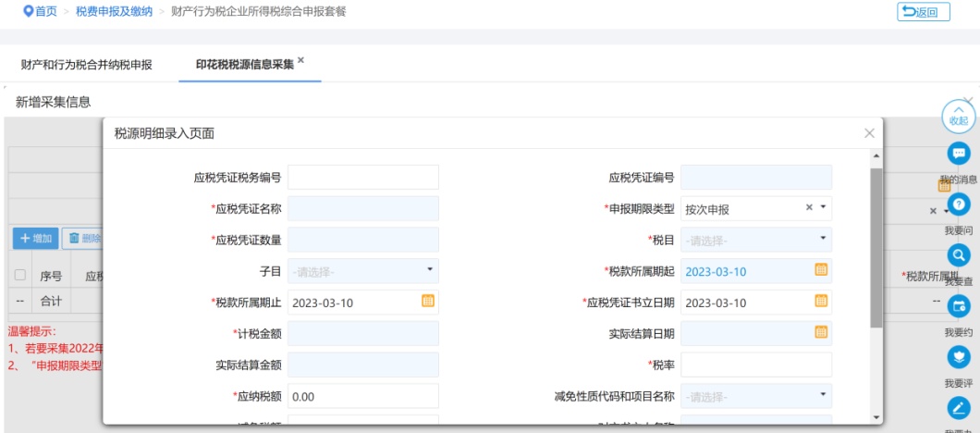Close the 印花税税源信息采集 tab

300,60
